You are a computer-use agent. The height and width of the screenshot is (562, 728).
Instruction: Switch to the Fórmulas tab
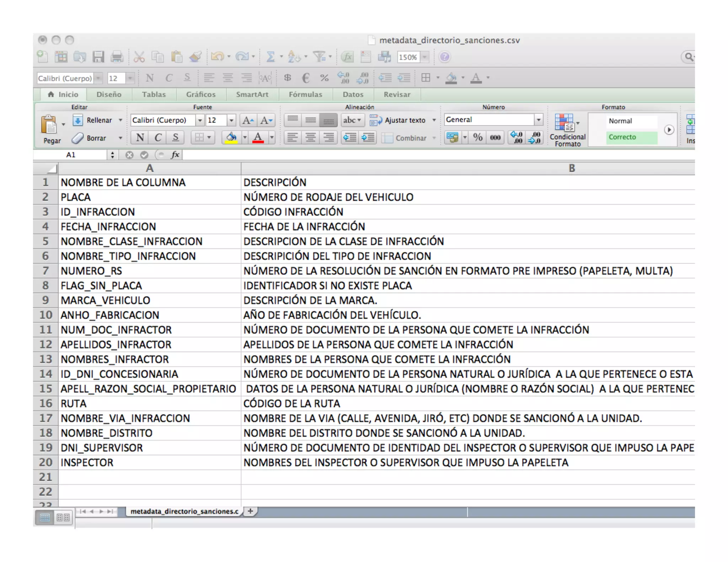pos(305,94)
